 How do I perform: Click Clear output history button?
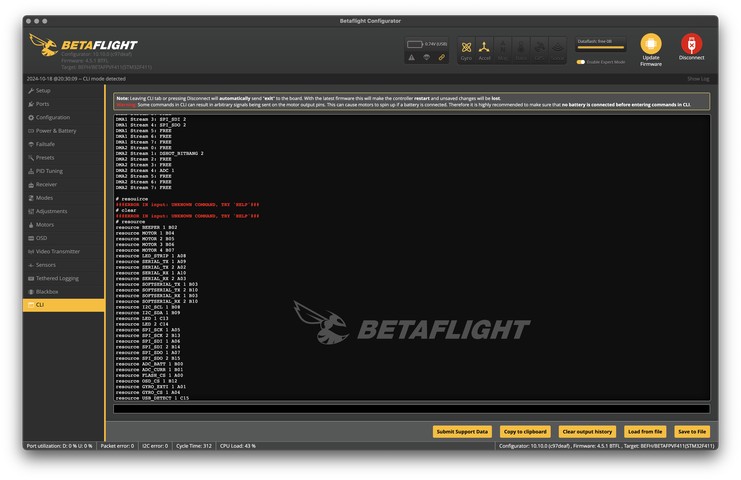click(x=587, y=431)
